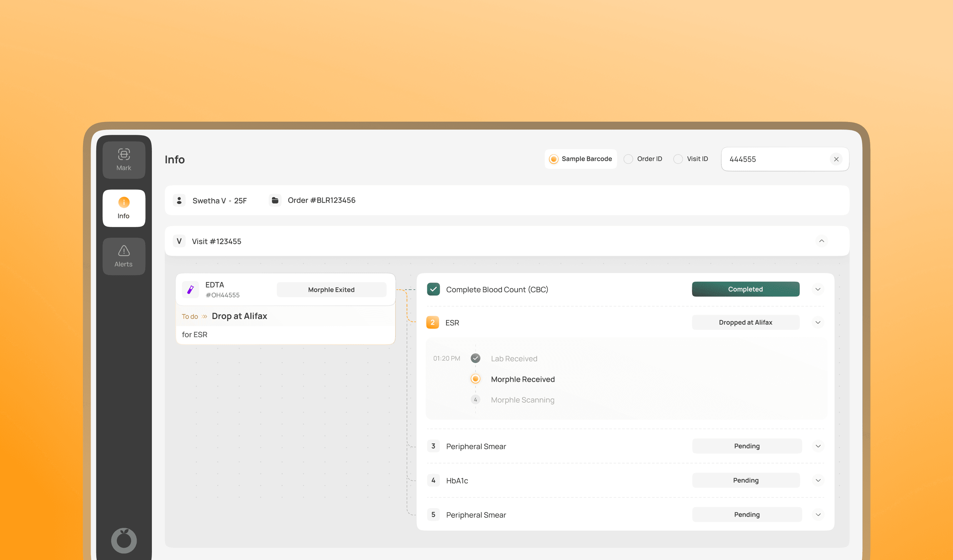Click the Lab Received checkmark step icon
Viewport: 953px width, 560px height.
476,358
